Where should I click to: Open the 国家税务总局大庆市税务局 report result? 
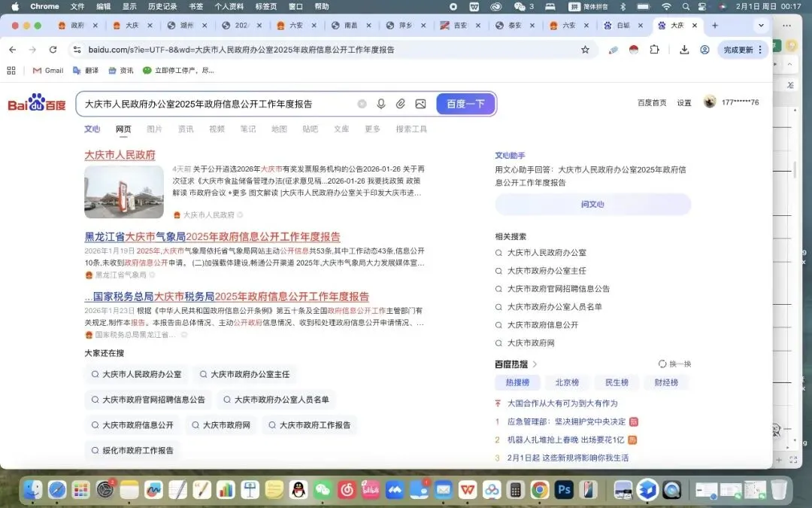tap(227, 297)
